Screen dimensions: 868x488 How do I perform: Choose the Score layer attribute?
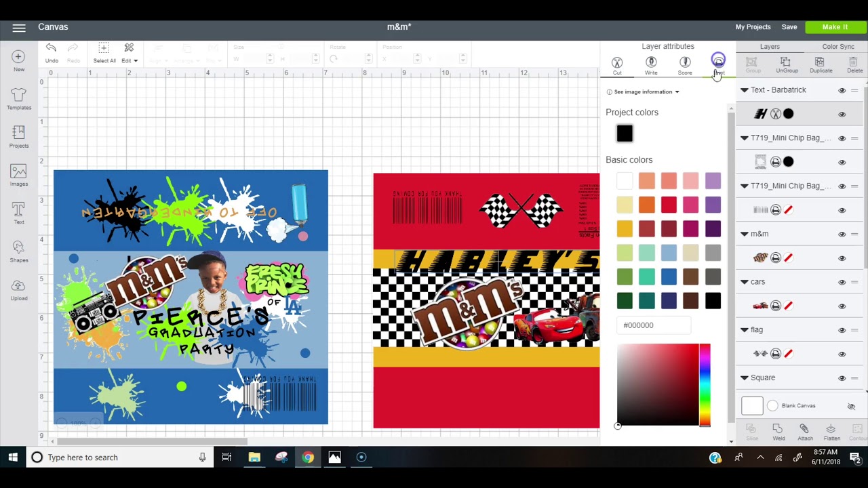click(685, 65)
